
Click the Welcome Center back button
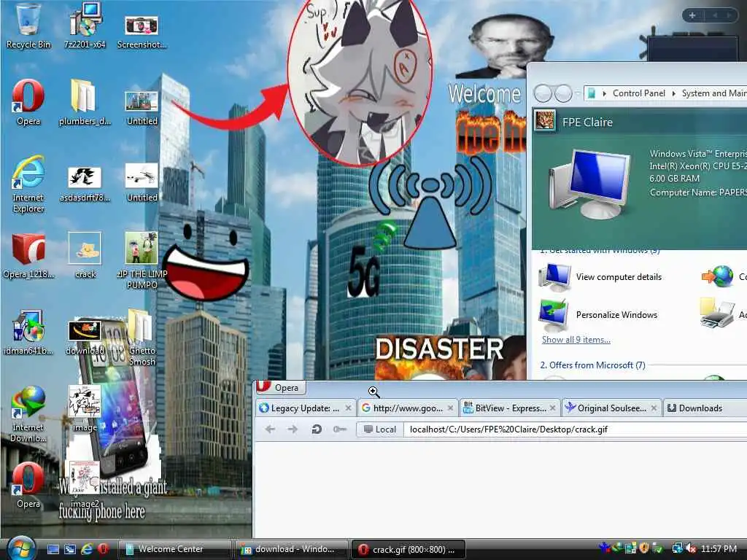pos(543,93)
